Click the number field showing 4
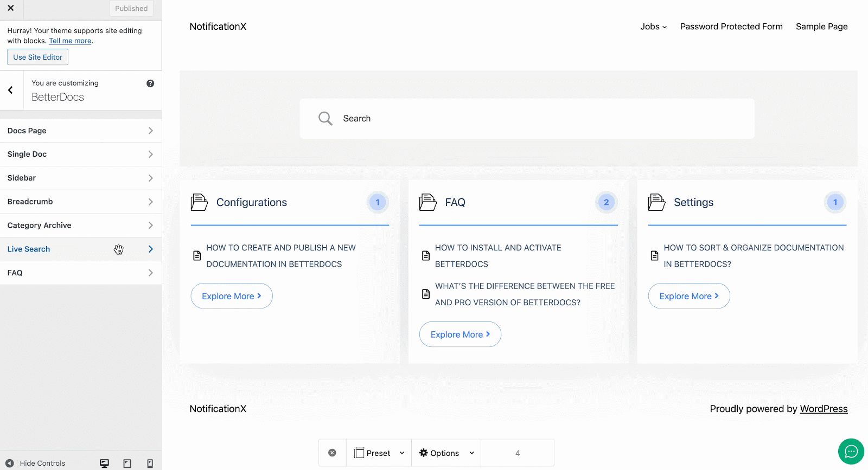 pos(518,453)
